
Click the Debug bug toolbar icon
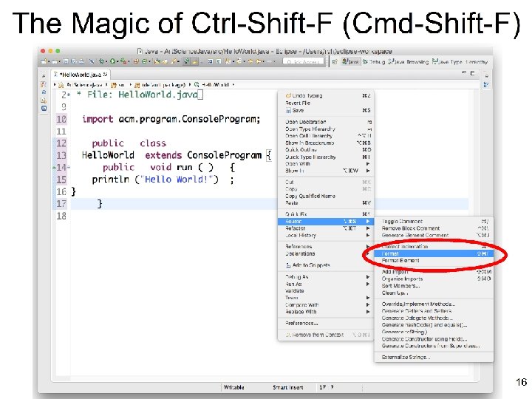point(101,61)
